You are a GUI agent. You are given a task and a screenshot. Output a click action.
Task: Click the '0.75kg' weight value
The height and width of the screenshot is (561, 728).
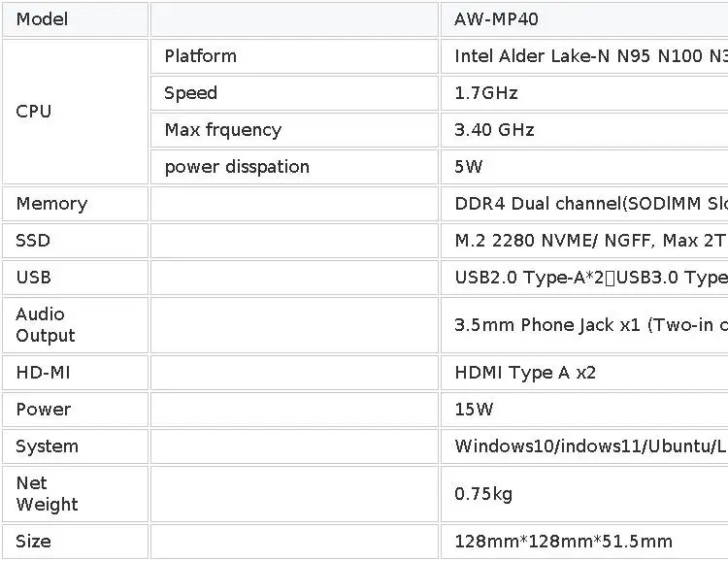(x=483, y=494)
